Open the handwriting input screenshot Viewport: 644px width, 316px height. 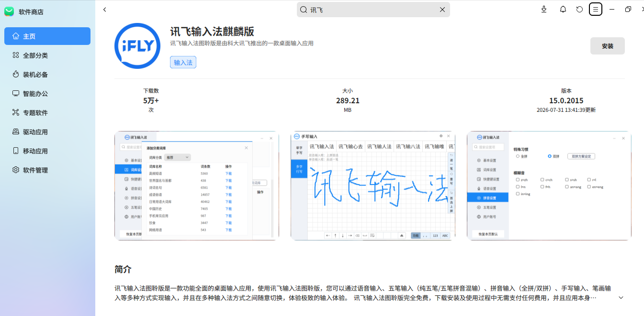373,185
